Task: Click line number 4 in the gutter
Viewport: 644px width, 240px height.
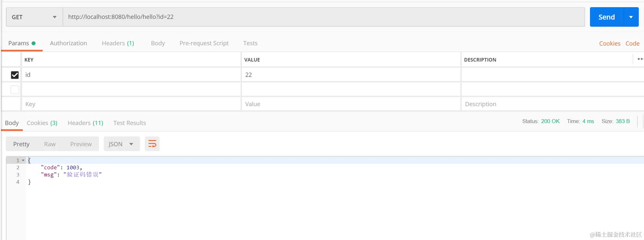Action: click(18, 182)
